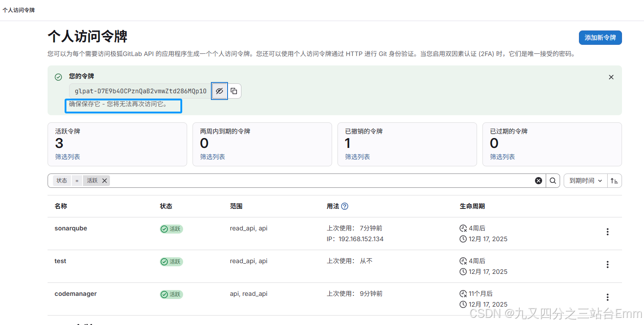Image resolution: width=644 pixels, height=325 pixels.
Task: Open actions menu for sonarqube token
Action: (x=608, y=232)
